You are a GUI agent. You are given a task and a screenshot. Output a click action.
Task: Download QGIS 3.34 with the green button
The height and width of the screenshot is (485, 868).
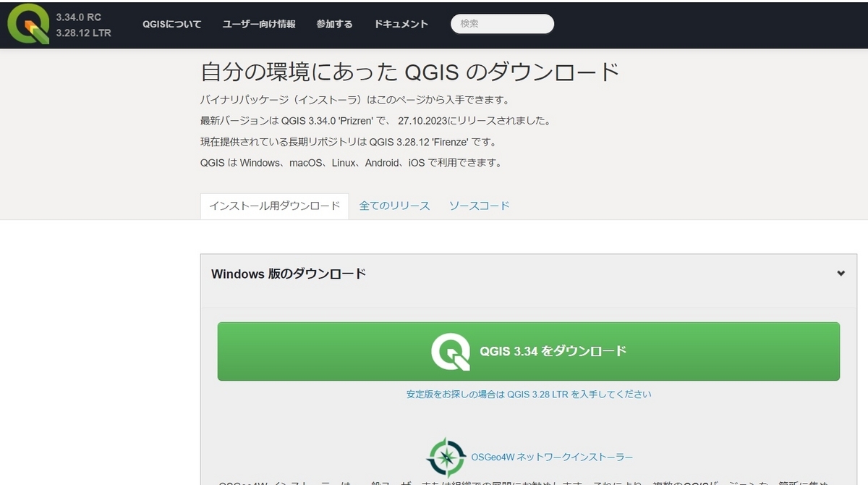[x=529, y=351]
